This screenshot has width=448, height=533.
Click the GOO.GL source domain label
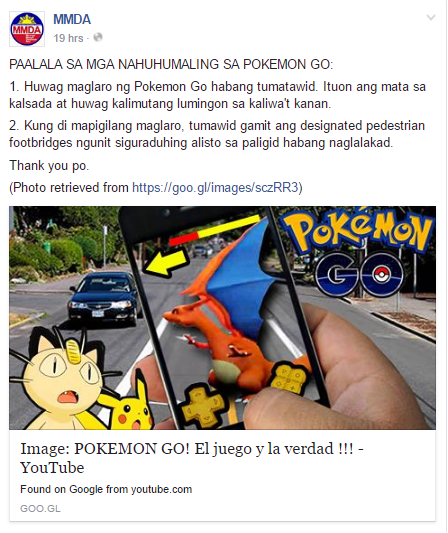40,509
